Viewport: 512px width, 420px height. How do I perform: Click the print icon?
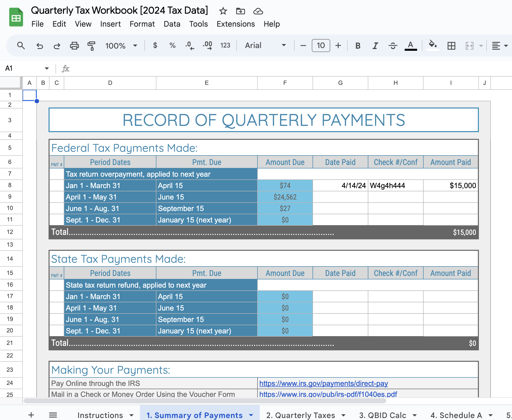point(74,46)
